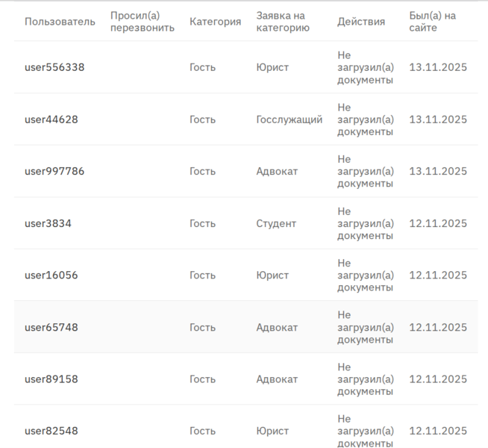The image size is (488, 448).
Task: Select user3834 in the table
Action: click(x=48, y=223)
